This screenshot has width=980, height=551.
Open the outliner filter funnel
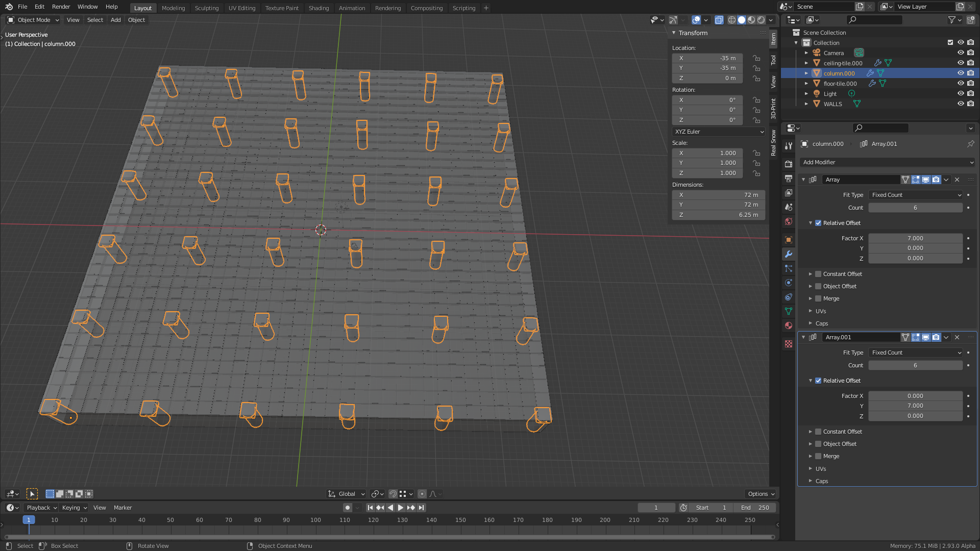point(951,20)
